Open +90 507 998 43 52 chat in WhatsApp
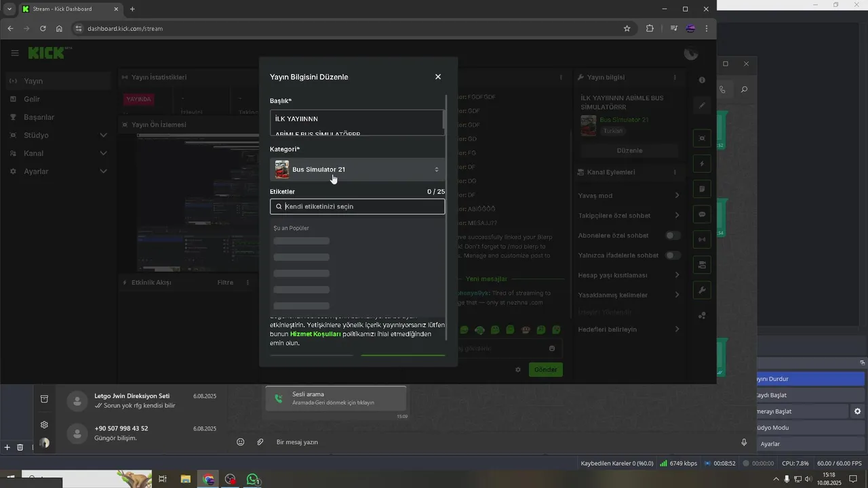Image resolution: width=868 pixels, height=488 pixels. pos(142,433)
